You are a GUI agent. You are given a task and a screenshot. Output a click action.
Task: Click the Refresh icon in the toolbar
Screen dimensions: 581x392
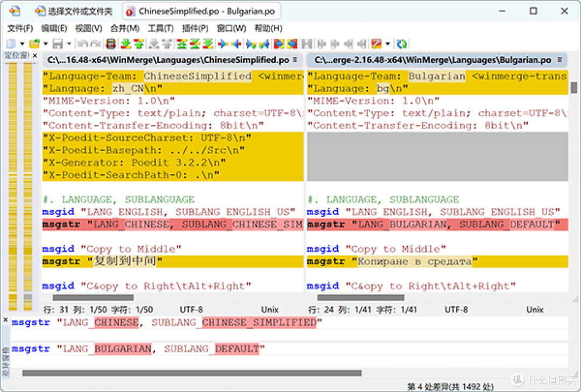pos(401,44)
